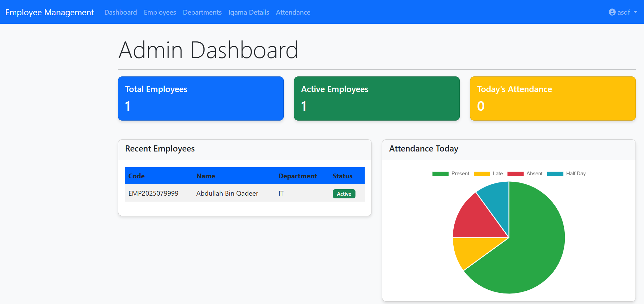Click the Late legend label text

(x=498, y=174)
